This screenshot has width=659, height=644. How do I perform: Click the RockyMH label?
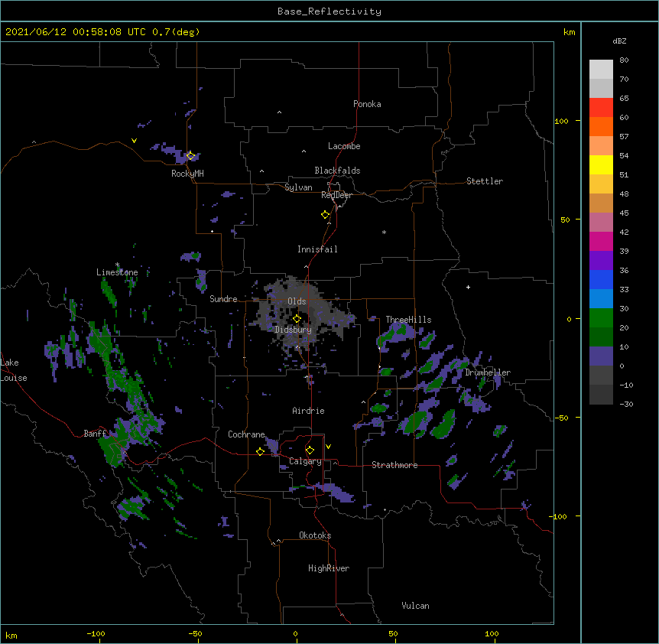click(187, 174)
